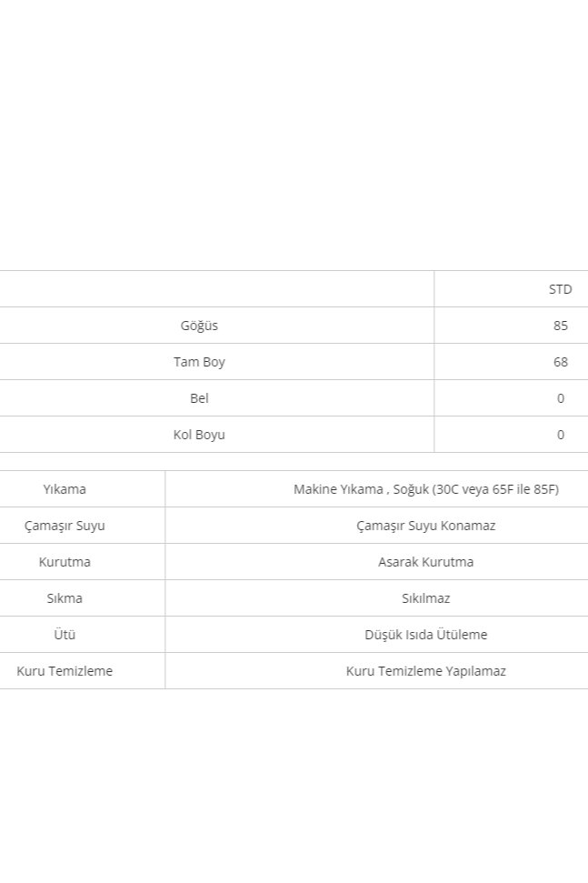The width and height of the screenshot is (588, 883).
Task: Click the Kuru Temizleme Yapılamaz instruction
Action: pos(425,671)
